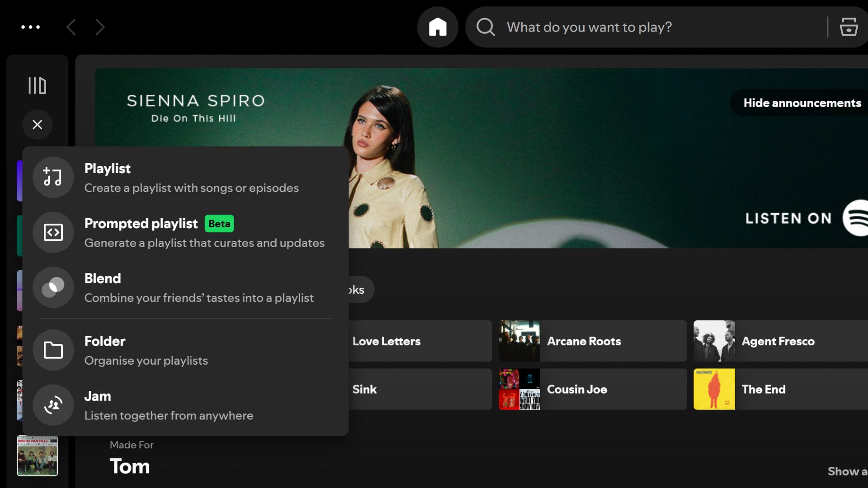
Task: Go forward with the right arrow
Action: click(x=100, y=27)
